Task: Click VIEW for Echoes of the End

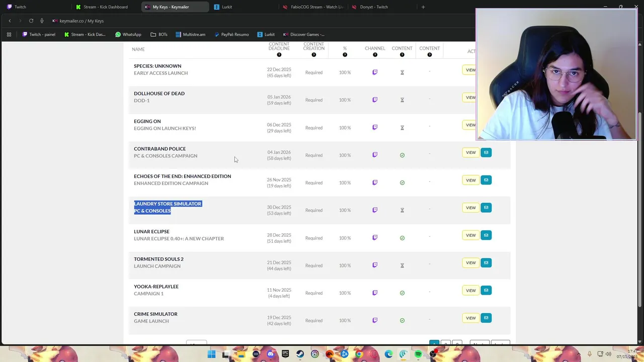Action: [471, 180]
